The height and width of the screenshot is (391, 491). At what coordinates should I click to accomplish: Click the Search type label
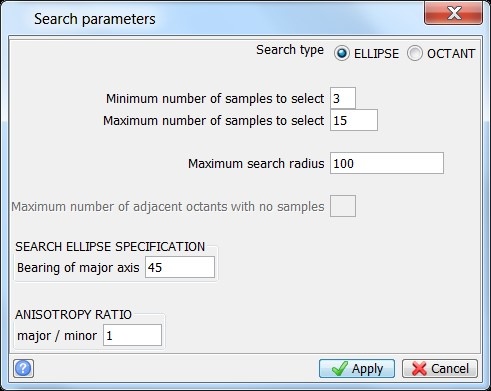(x=290, y=50)
